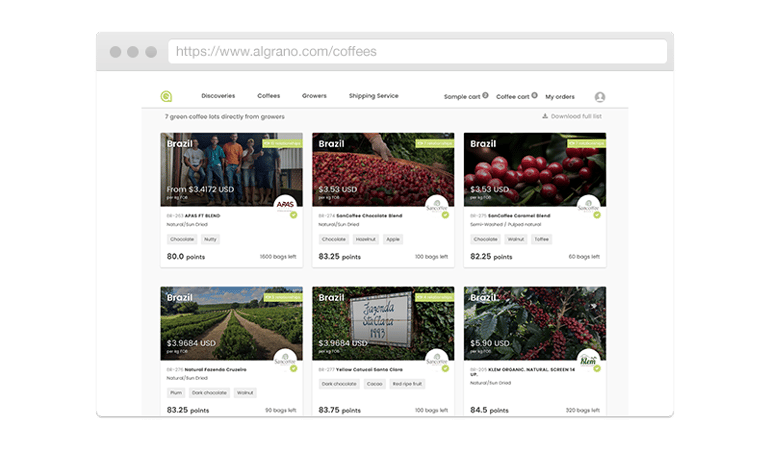Click Walnut tag on Caramel Blend card
This screenshot has width=770, height=452.
[516, 239]
